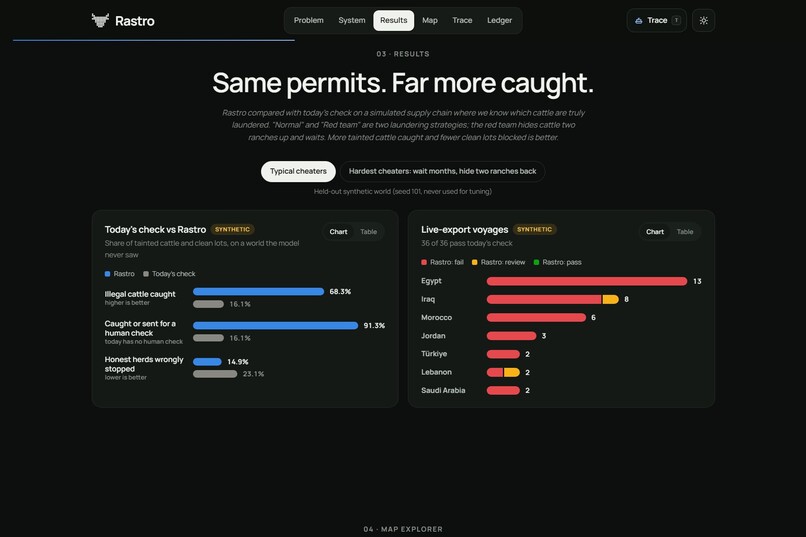Screen dimensions: 806x537
Task: Click the 'Egypt' country label
Action: pyautogui.click(x=431, y=281)
